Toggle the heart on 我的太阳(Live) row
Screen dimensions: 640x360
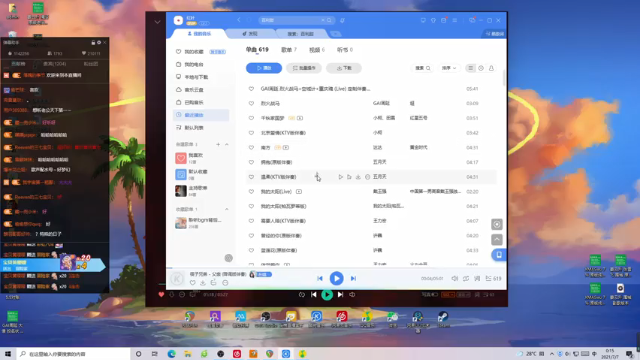(251, 191)
